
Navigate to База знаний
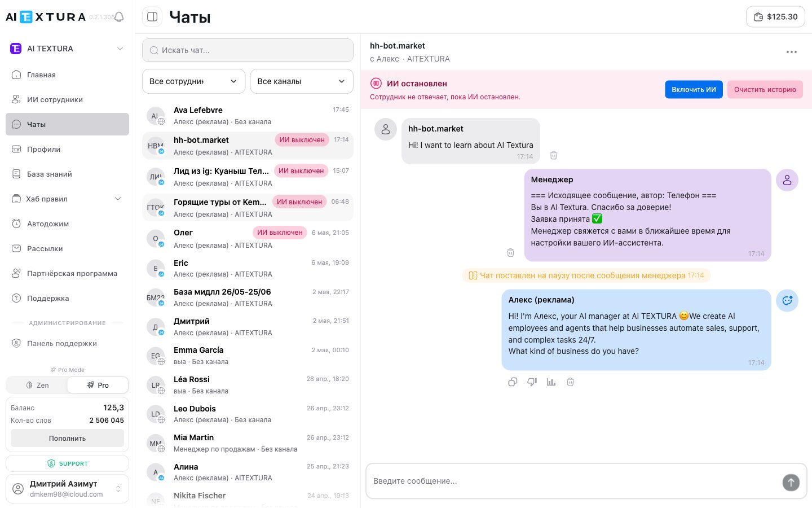pos(67,174)
